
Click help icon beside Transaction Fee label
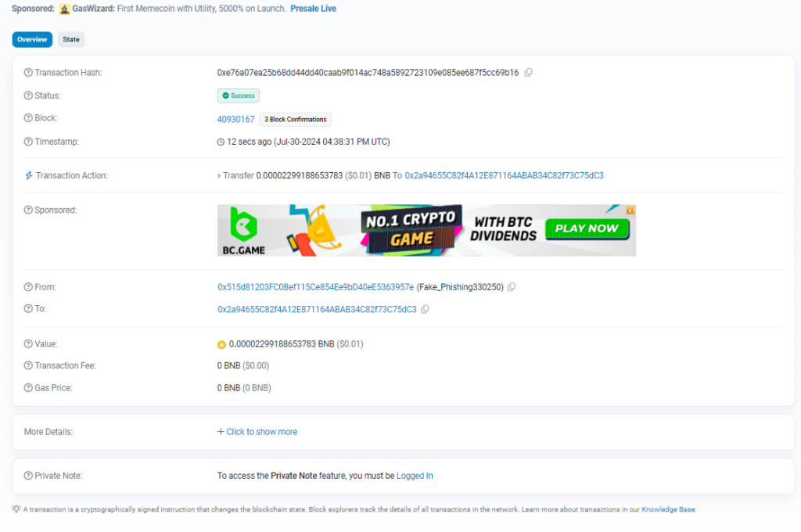pyautogui.click(x=28, y=365)
